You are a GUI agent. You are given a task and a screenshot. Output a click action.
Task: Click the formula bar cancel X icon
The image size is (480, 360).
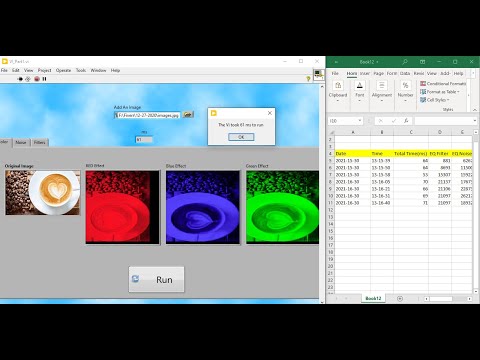point(381,121)
